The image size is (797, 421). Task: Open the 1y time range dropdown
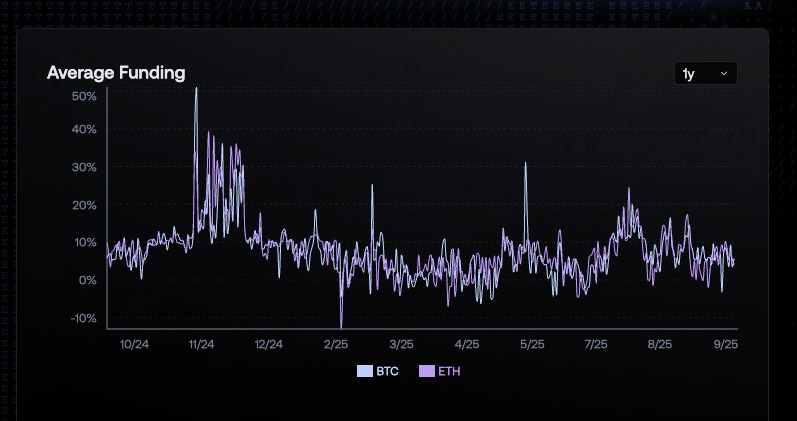coord(706,73)
